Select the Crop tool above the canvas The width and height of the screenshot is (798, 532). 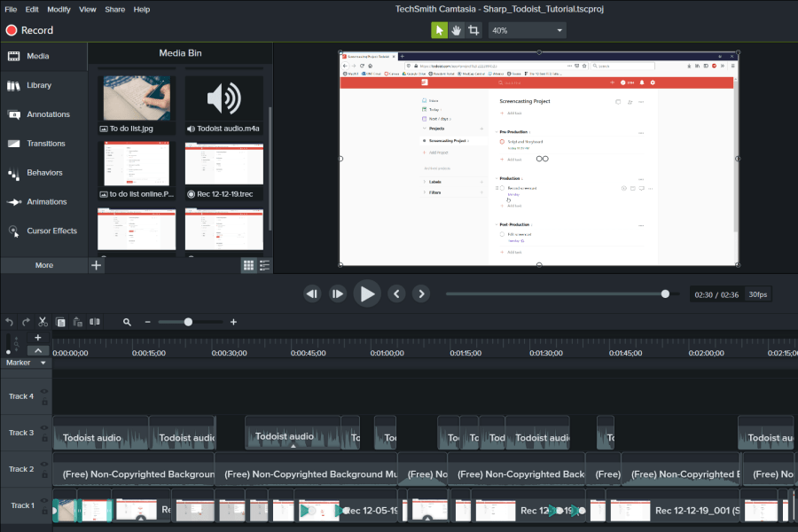tap(474, 30)
